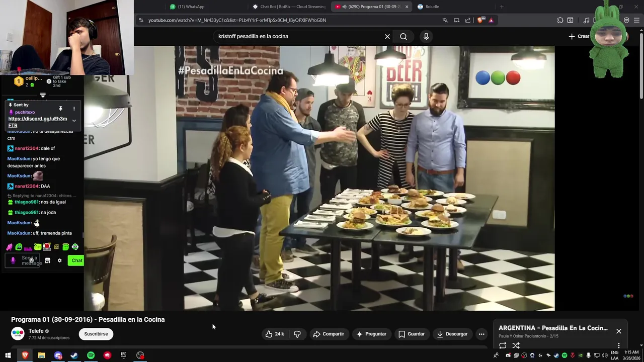
Task: Open the Windows Start menu
Action: [8, 355]
